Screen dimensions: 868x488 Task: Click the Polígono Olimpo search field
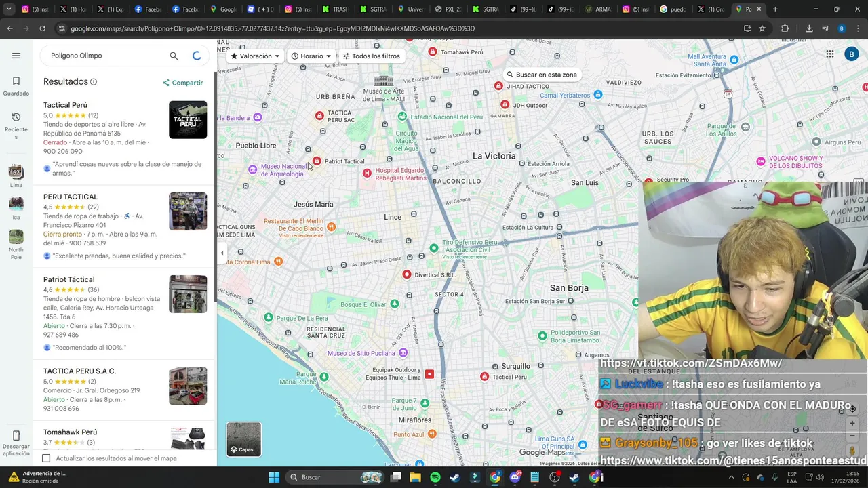(105, 56)
